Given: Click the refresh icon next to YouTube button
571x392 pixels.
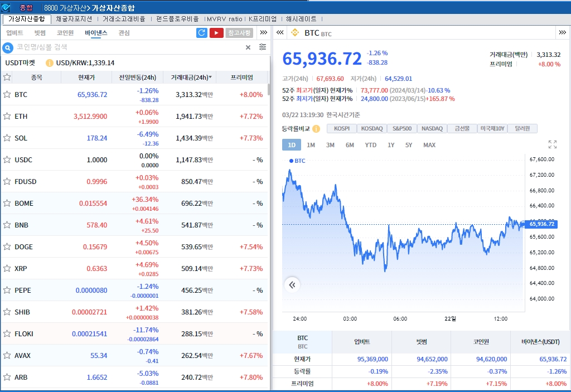Looking at the screenshot, I should [x=201, y=33].
